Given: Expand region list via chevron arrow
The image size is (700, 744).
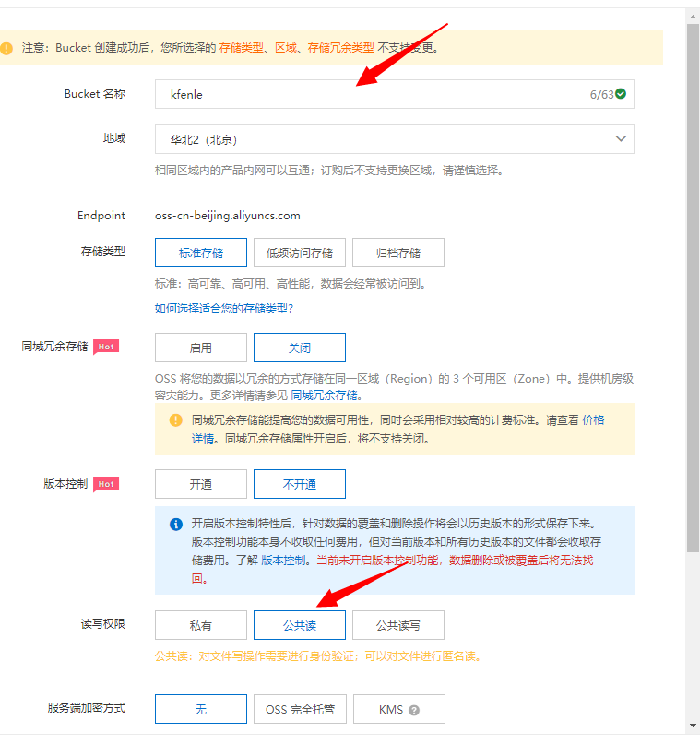Looking at the screenshot, I should (621, 139).
